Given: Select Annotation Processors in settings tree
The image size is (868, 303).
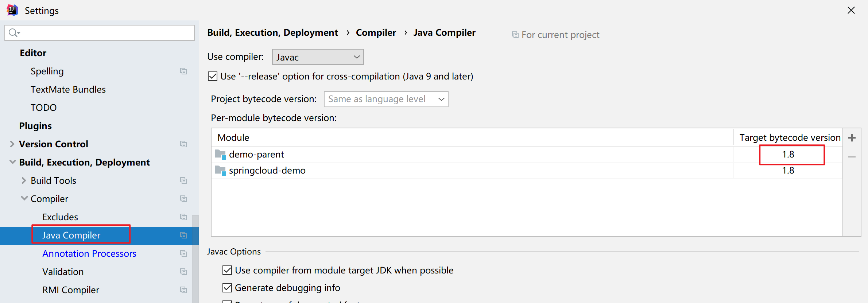Looking at the screenshot, I should tap(89, 253).
